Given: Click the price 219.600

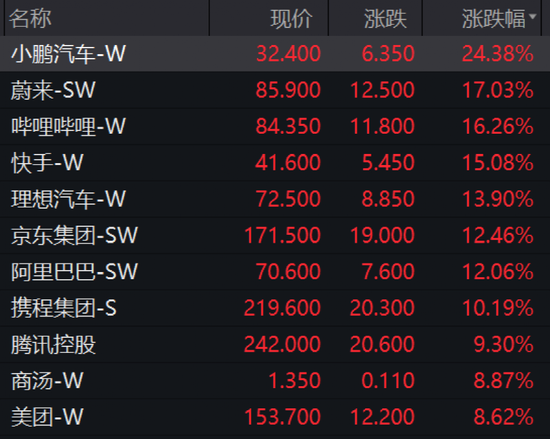Looking at the screenshot, I should pos(282,308).
